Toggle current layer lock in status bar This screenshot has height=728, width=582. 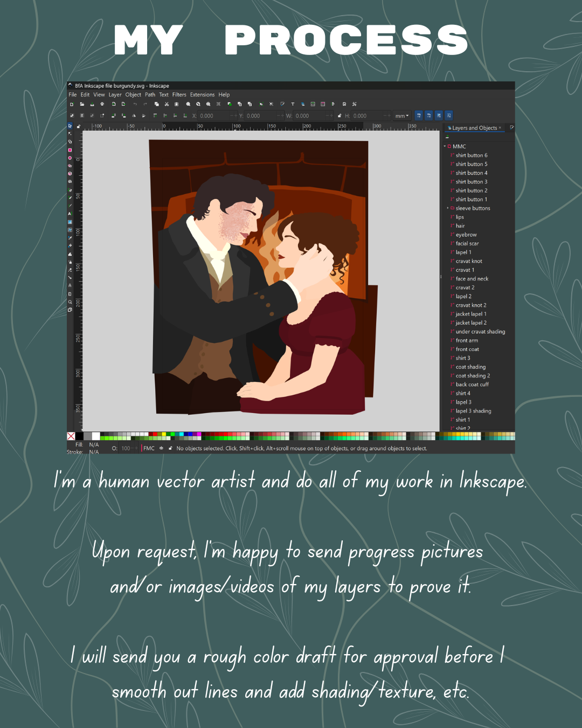pyautogui.click(x=170, y=448)
